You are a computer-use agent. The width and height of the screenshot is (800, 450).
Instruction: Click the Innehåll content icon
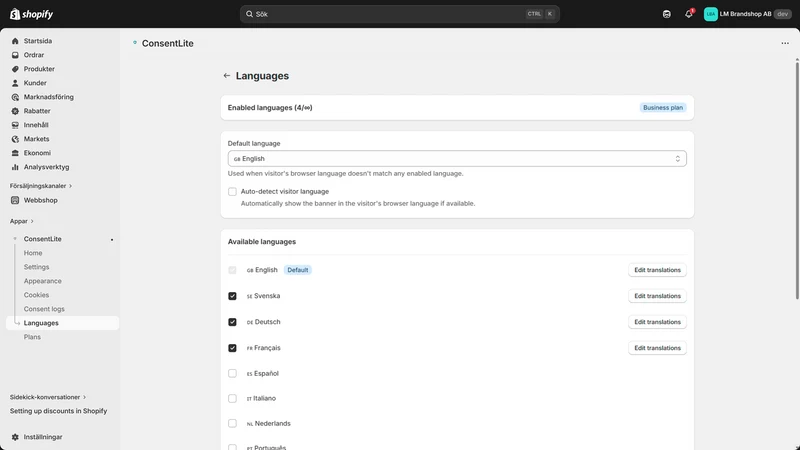pos(15,125)
